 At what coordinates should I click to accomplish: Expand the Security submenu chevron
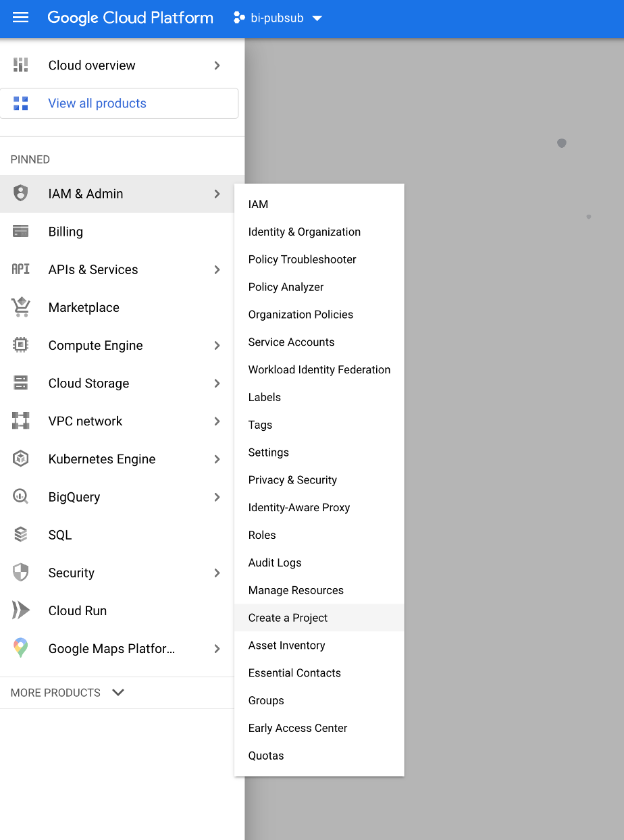tap(217, 573)
